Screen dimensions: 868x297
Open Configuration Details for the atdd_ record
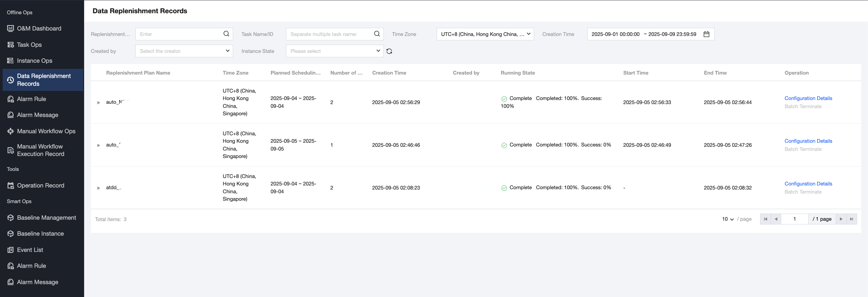(x=808, y=184)
